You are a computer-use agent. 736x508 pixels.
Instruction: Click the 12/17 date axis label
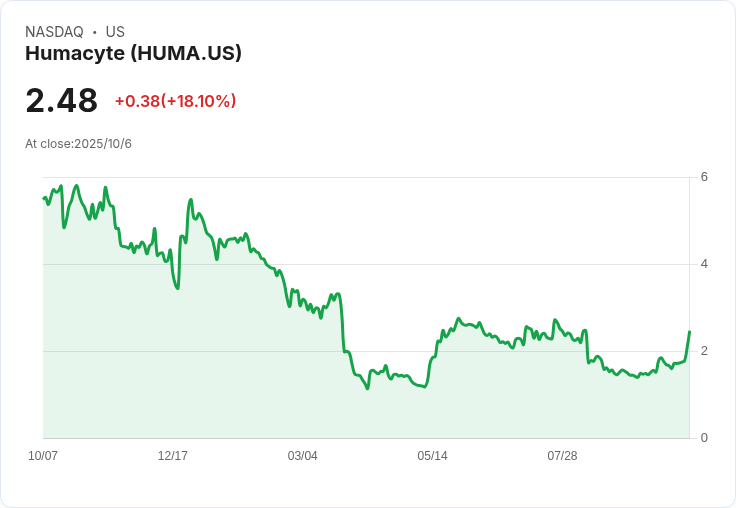pyautogui.click(x=173, y=456)
